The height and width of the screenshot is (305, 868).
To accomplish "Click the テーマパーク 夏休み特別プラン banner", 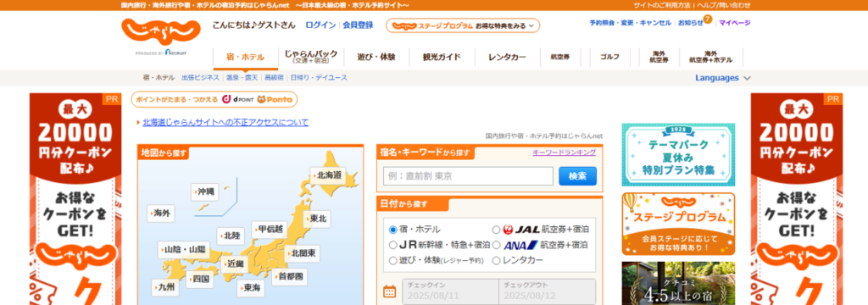I will 678,154.
